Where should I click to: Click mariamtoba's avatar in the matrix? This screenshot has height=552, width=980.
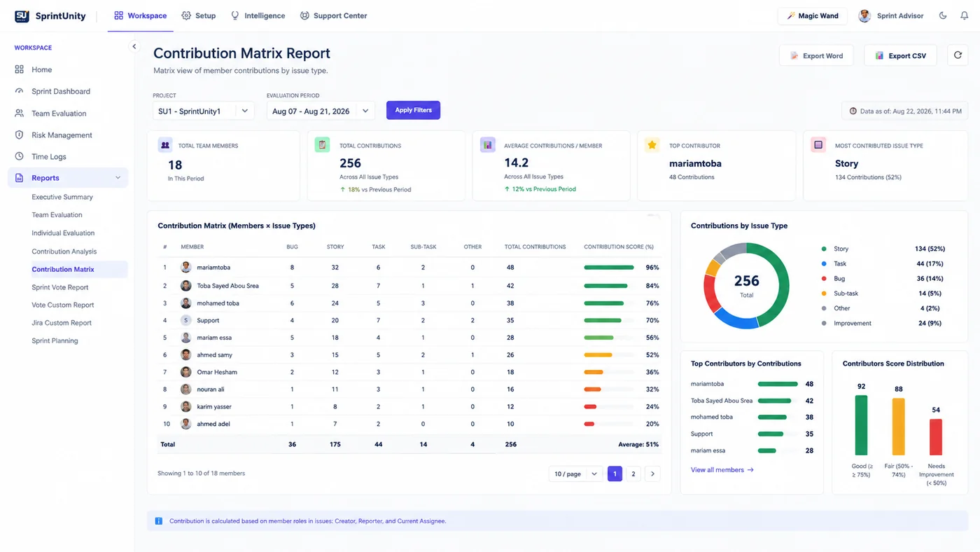point(186,268)
